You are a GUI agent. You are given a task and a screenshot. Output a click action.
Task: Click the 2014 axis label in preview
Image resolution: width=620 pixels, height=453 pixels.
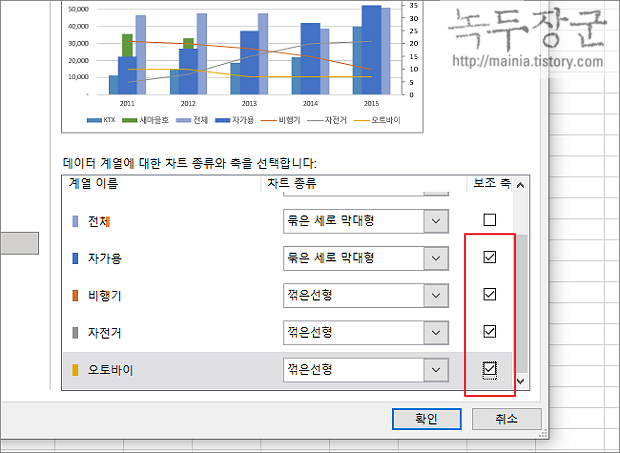(x=310, y=104)
